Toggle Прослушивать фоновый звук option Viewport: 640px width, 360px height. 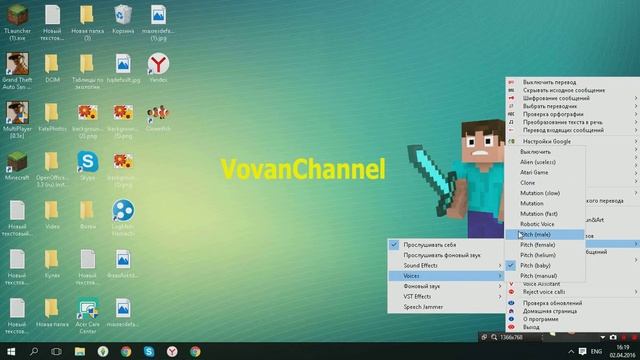(446, 255)
